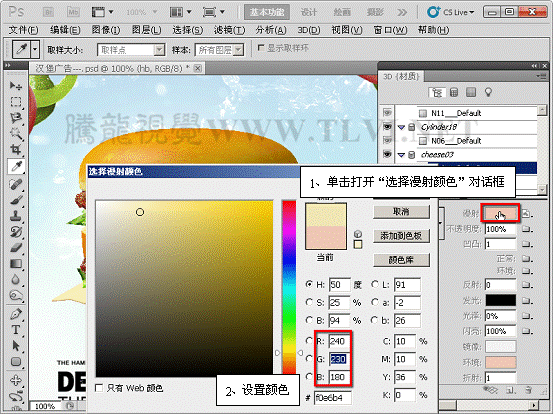
Task: Toggle visibility of N11___Default material
Action: [387, 113]
